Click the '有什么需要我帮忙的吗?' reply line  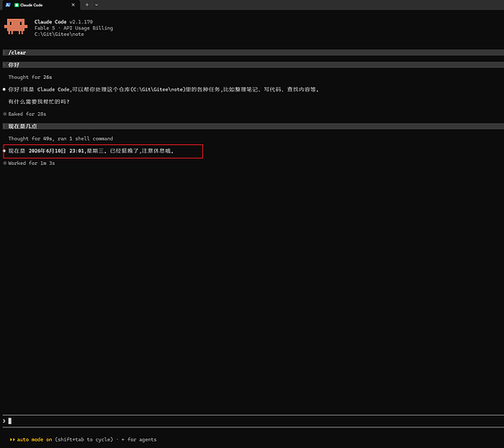[x=38, y=102]
